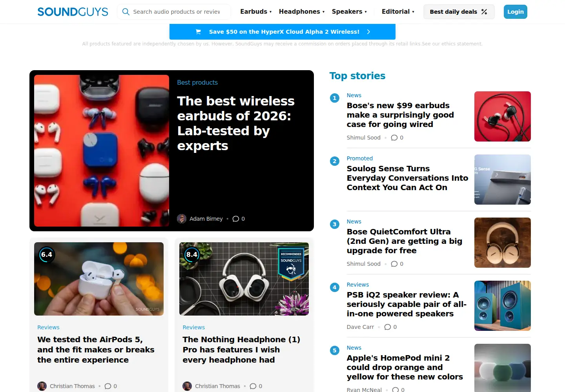Image resolution: width=565 pixels, height=392 pixels.
Task: Expand the Earbuds dropdown menu
Action: [256, 12]
